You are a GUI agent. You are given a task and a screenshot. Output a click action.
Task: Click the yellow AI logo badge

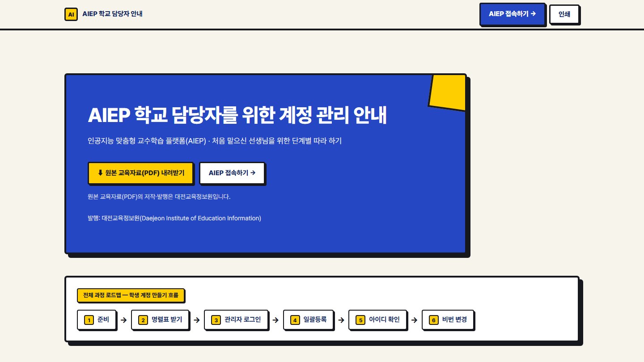pyautogui.click(x=71, y=14)
